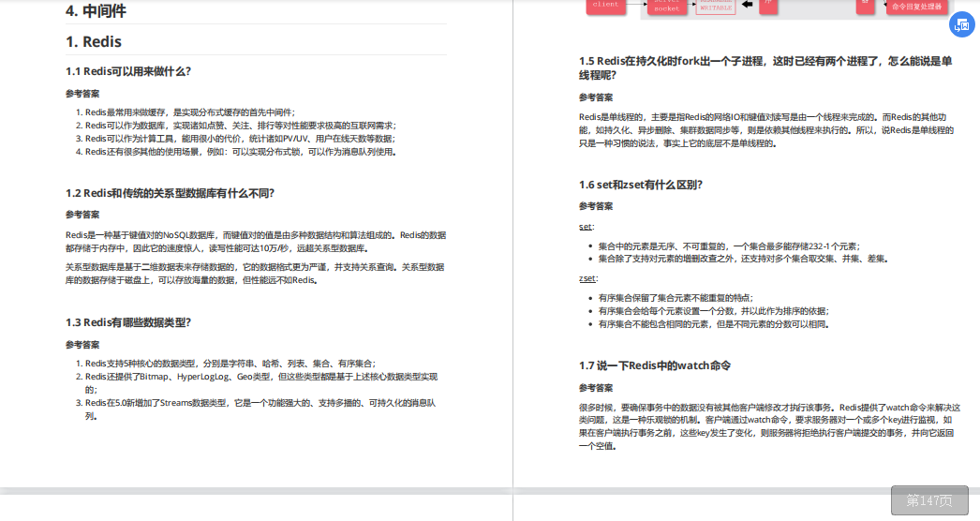Image resolution: width=980 pixels, height=521 pixels.
Task: Click the 1. Redis section heading
Action: pyautogui.click(x=94, y=41)
